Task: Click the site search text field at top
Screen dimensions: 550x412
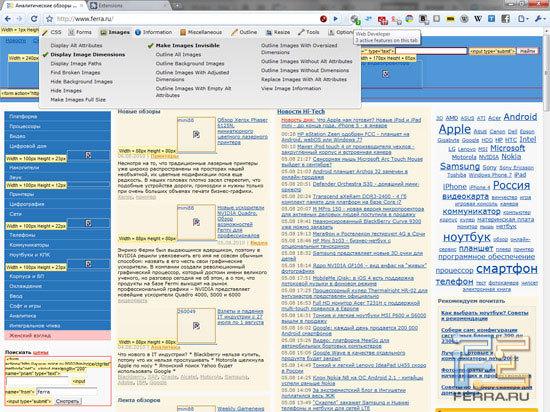Action: (431, 51)
